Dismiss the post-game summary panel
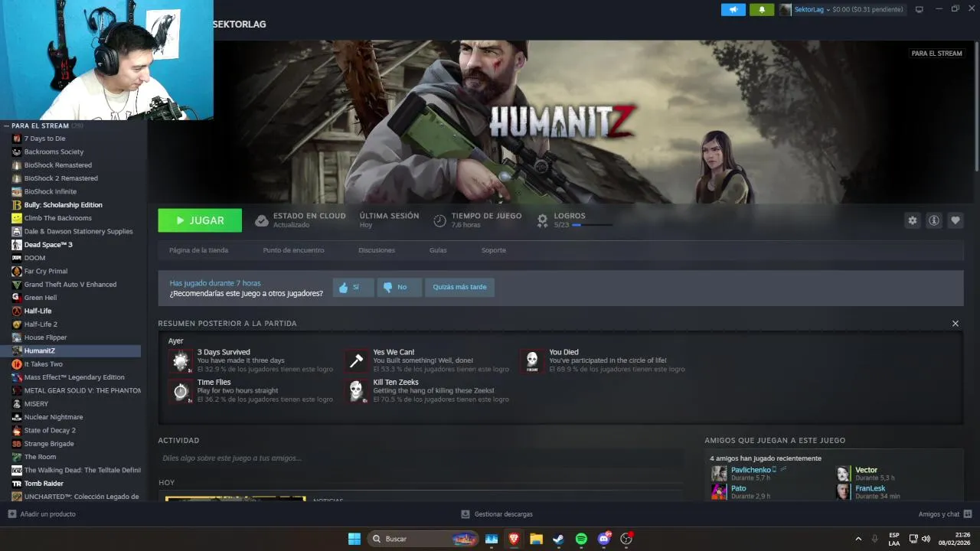Viewport: 980px width, 551px height. [955, 324]
